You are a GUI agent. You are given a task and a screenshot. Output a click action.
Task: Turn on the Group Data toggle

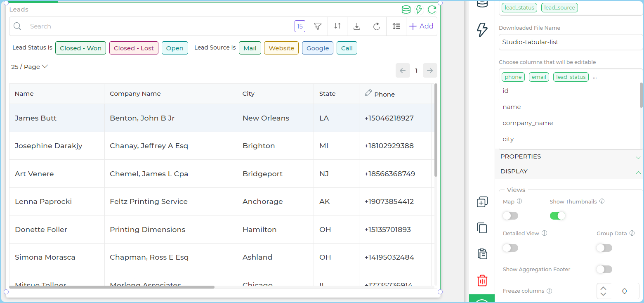(x=604, y=248)
